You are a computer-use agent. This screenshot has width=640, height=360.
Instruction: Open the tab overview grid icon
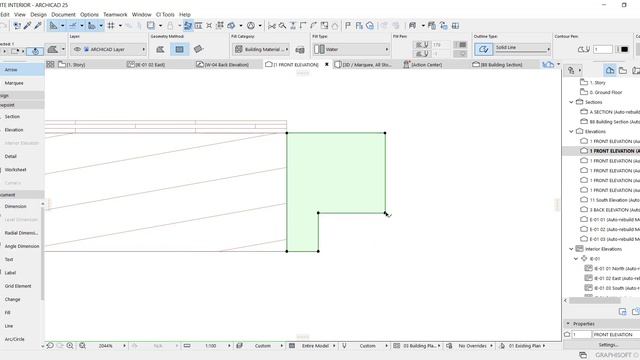50,64
